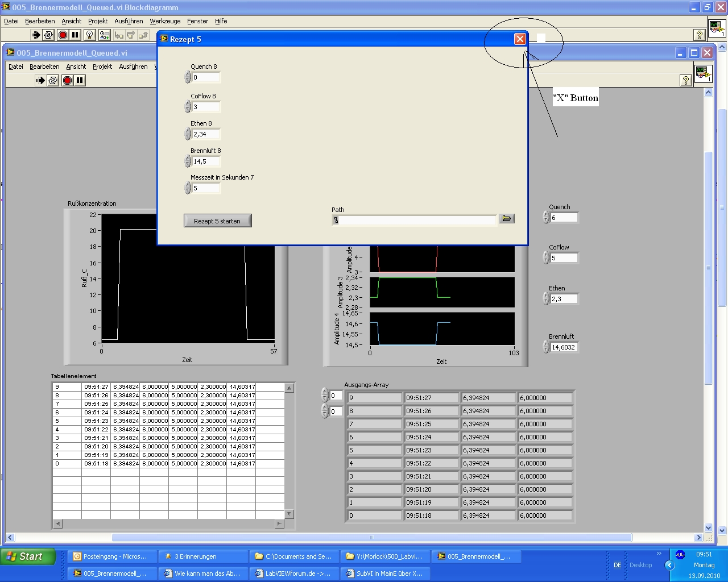728x582 pixels.
Task: Abort execution in Blockdiagramm toolbar
Action: click(63, 35)
